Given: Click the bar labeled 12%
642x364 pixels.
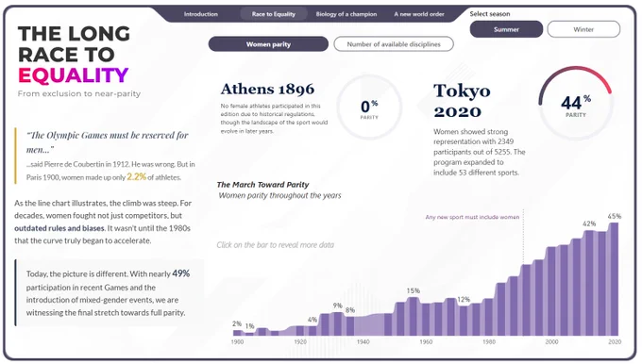Looking at the screenshot, I should click(x=464, y=321).
